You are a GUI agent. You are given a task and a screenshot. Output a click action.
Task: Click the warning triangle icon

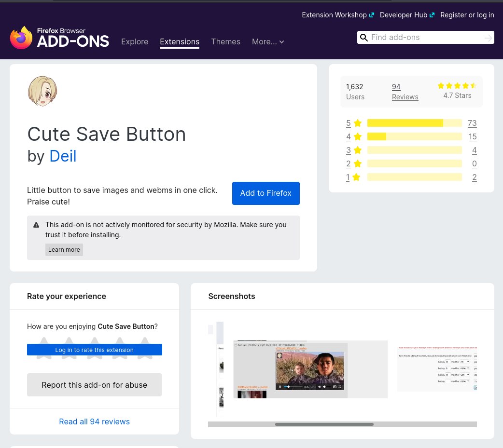36,225
